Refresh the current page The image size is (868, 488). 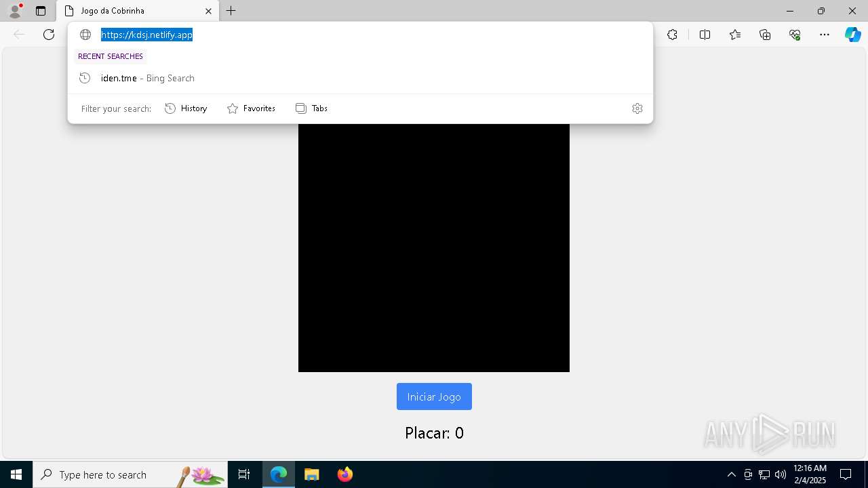tap(49, 35)
